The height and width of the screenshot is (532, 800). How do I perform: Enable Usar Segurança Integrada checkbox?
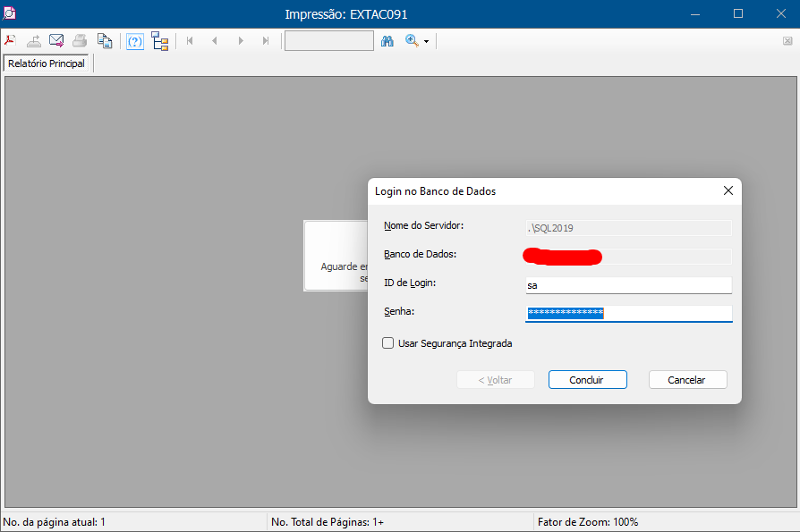pos(388,343)
